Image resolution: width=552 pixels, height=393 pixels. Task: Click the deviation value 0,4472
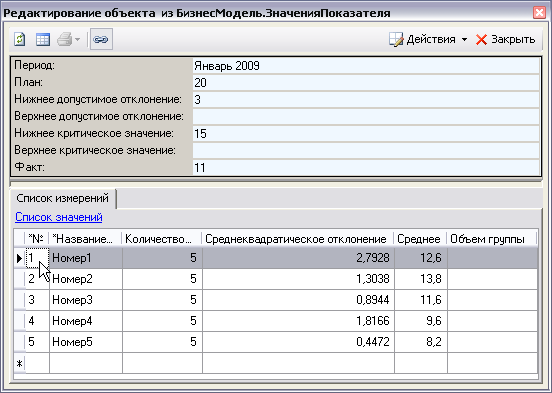coord(299,342)
